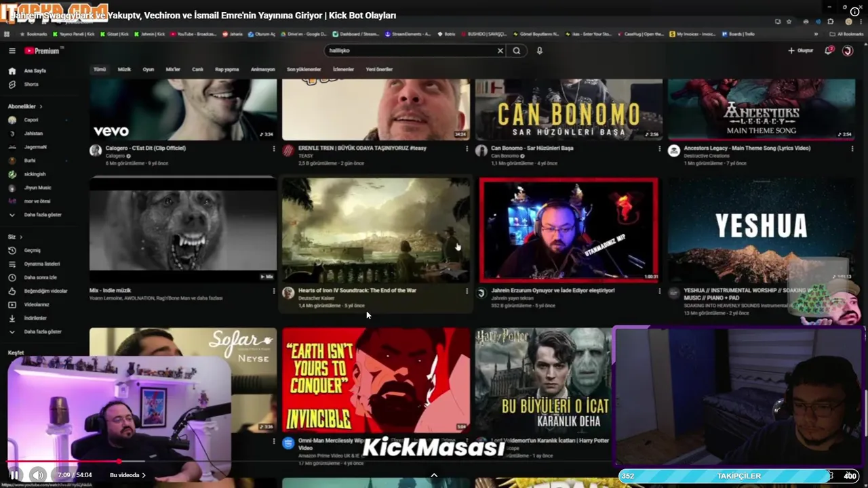Viewport: 868px width, 488px height.
Task: Open options menu for Hearts of Iron IV video
Action: [x=467, y=291]
